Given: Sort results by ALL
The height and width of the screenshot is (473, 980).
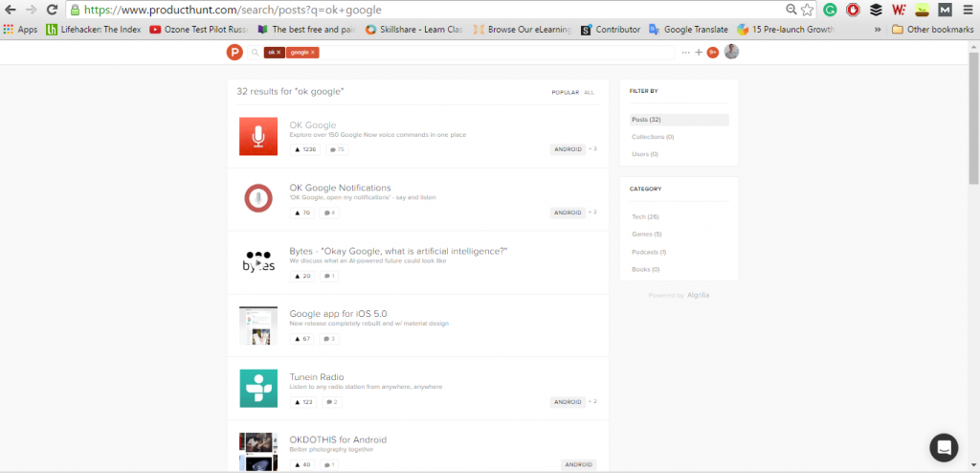Looking at the screenshot, I should tap(590, 93).
